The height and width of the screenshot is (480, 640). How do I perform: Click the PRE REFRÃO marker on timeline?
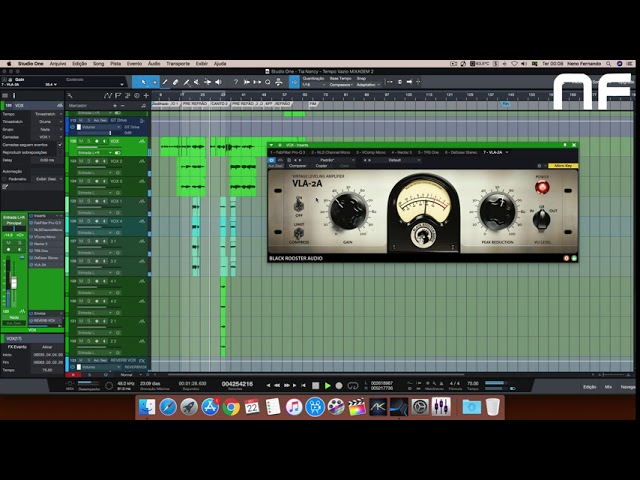(195, 104)
